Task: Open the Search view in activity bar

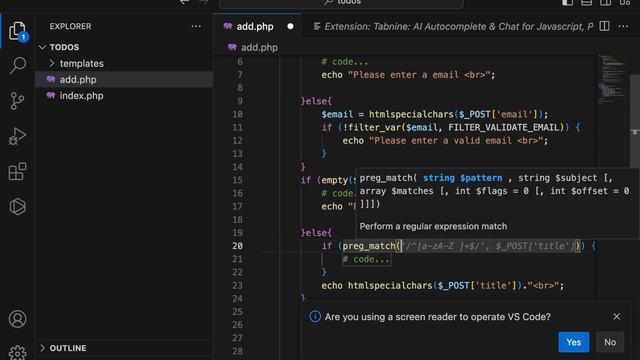Action: click(x=17, y=65)
